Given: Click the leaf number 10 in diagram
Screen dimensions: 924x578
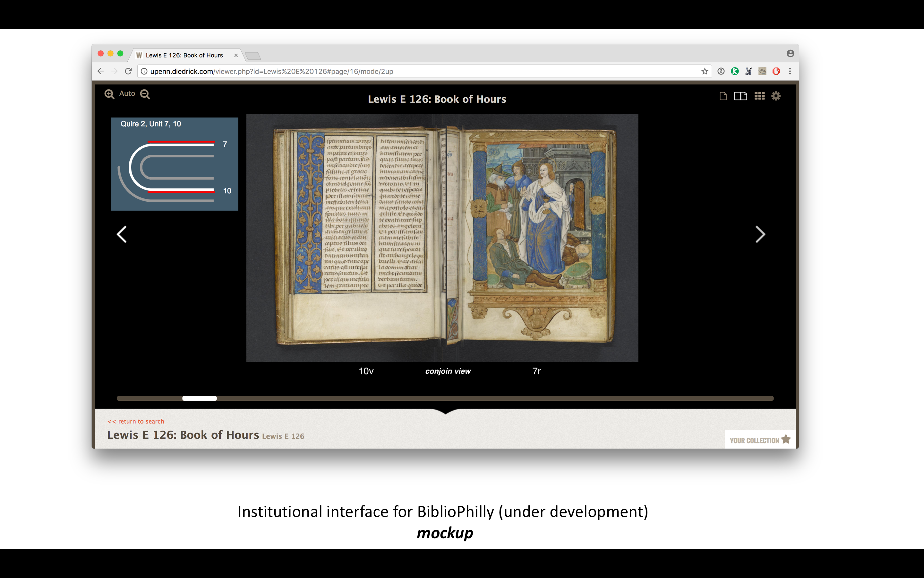Looking at the screenshot, I should click(227, 191).
